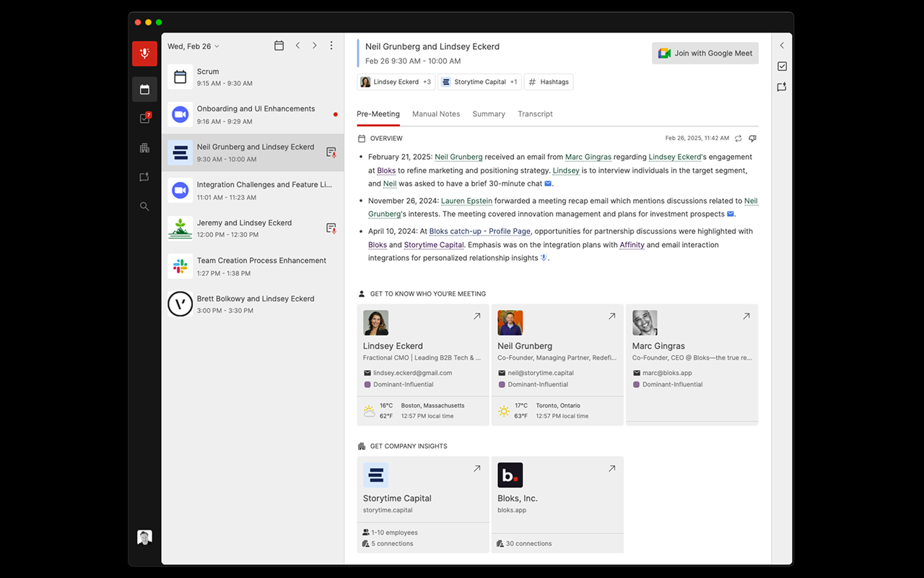Open the Summary tab
The image size is (924, 578).
(488, 113)
